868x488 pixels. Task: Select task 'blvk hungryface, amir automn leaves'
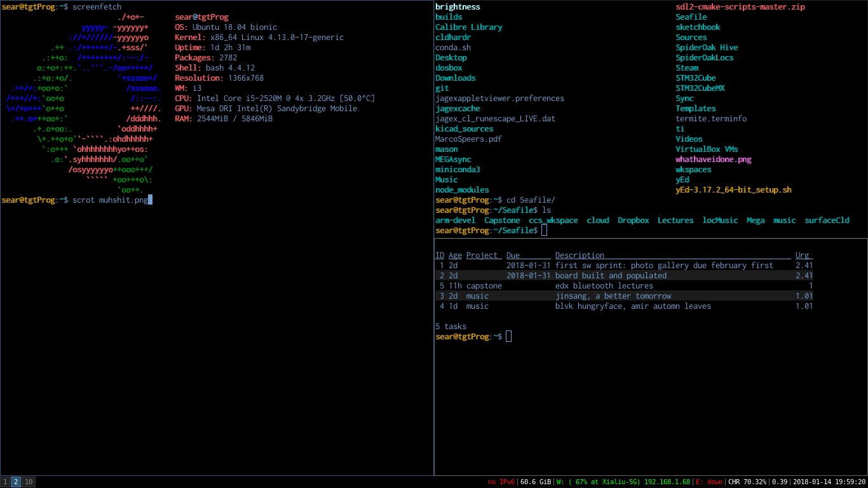(x=624, y=306)
